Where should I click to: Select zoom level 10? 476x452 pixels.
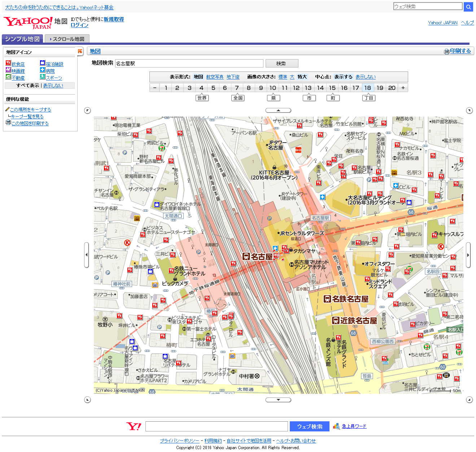click(x=273, y=88)
